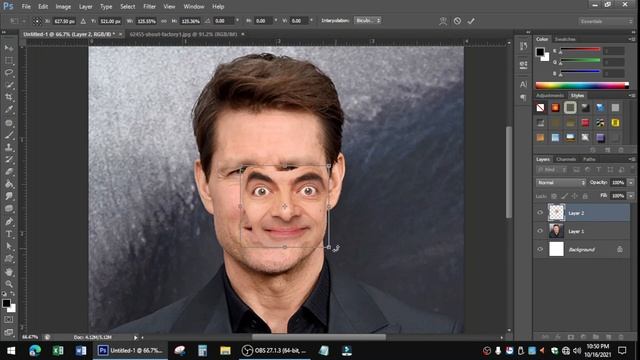Viewport: 640px width, 360px height.
Task: Select Layer 1 in Layers panel
Action: coord(582,231)
